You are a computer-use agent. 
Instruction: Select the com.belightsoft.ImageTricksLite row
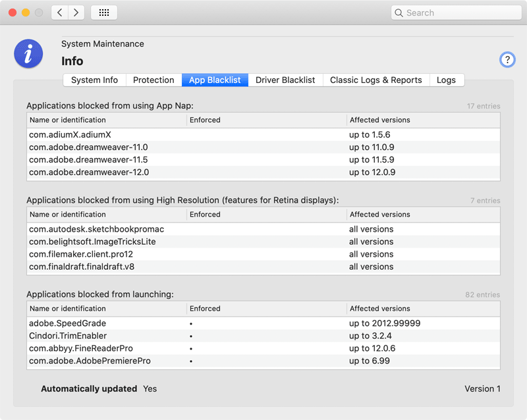pyautogui.click(x=263, y=242)
